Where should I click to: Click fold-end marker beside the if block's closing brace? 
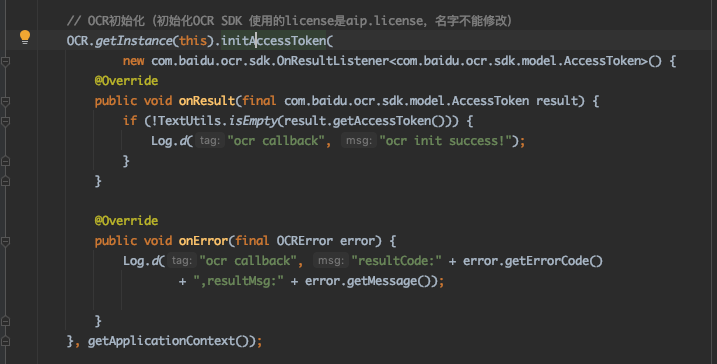click(x=5, y=161)
